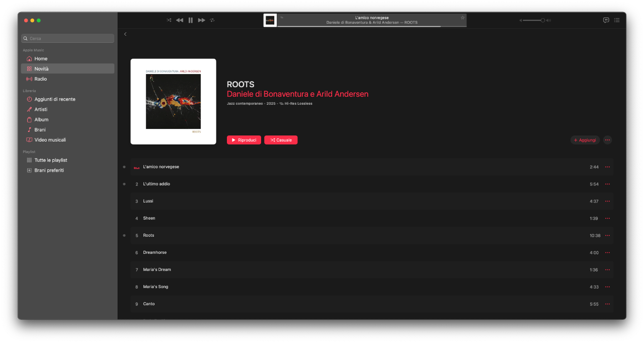Toggle the repeat mode icon
The height and width of the screenshot is (343, 644).
[212, 20]
